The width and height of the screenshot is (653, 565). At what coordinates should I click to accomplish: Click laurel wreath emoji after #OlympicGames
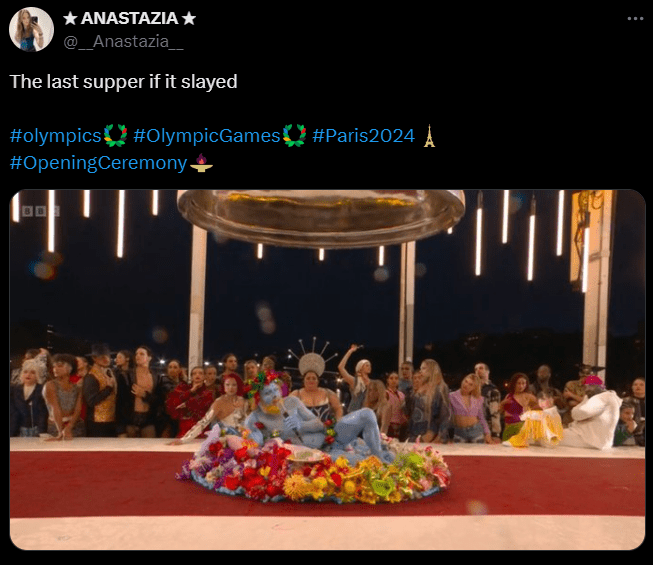click(294, 136)
